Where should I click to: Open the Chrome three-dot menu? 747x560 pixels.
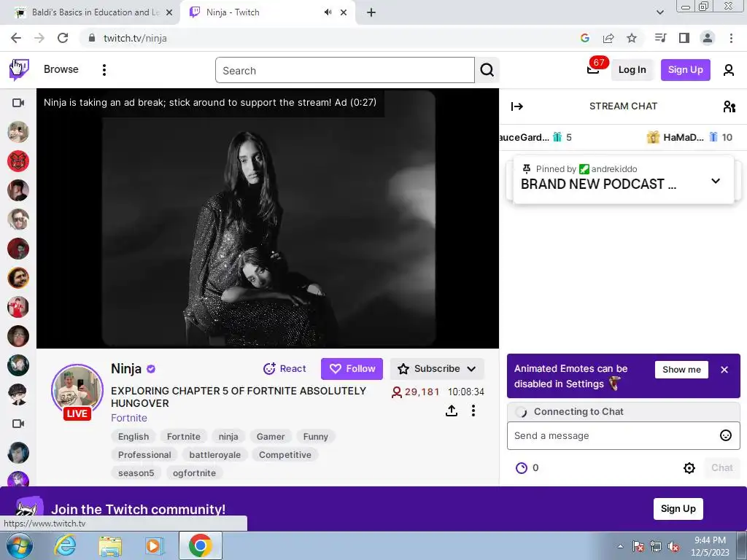tap(731, 38)
